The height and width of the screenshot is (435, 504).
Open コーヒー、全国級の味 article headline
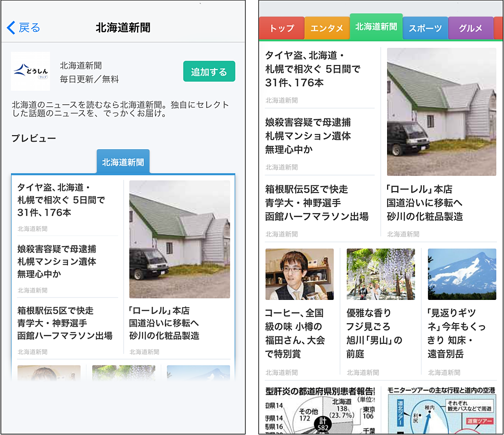tap(295, 333)
